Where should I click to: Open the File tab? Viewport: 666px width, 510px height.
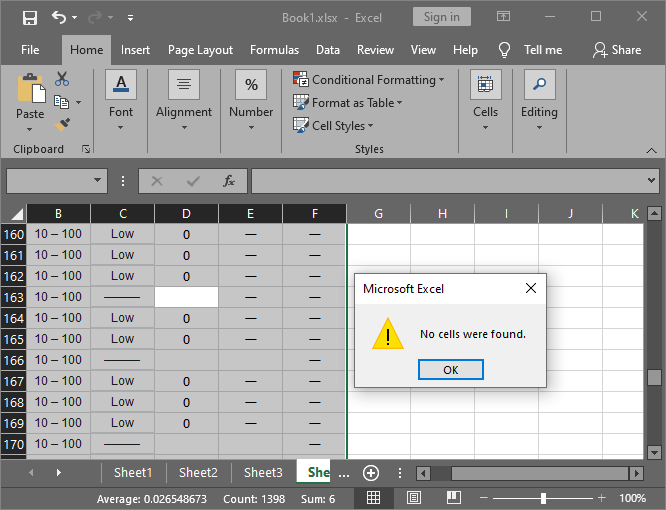click(x=30, y=50)
